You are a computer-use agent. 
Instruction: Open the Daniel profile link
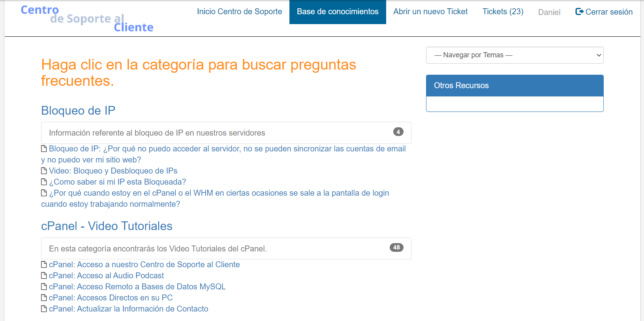[549, 12]
